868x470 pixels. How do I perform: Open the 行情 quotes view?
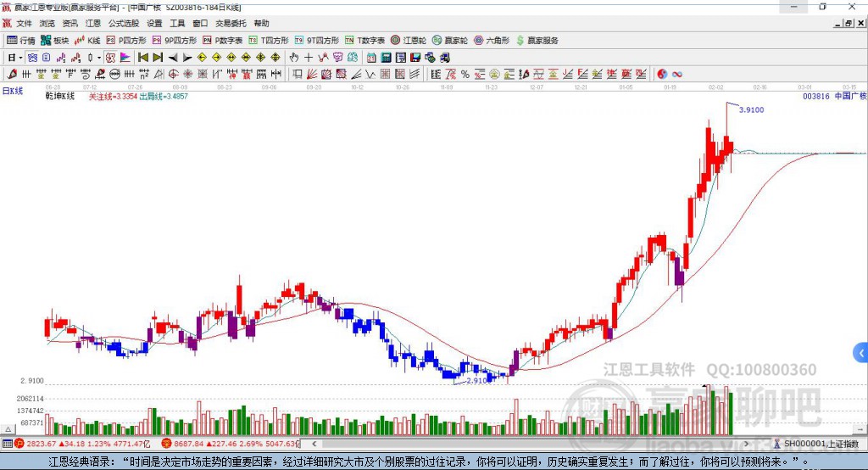pyautogui.click(x=20, y=41)
